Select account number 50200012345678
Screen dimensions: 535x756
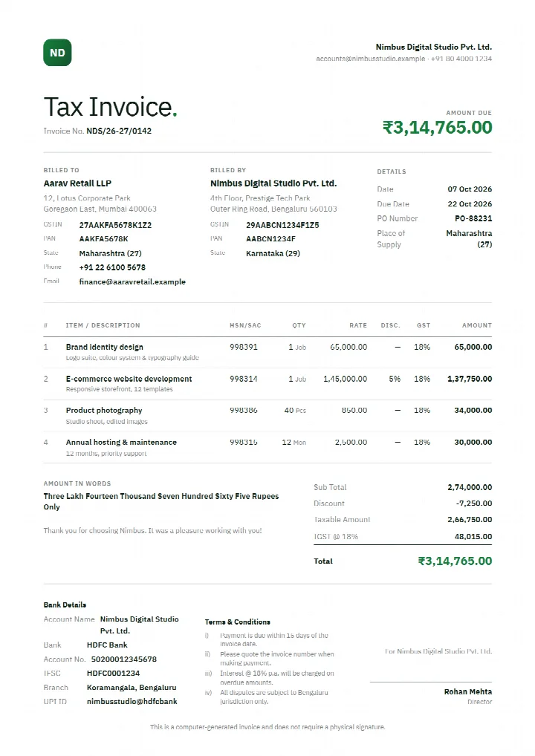coord(124,659)
